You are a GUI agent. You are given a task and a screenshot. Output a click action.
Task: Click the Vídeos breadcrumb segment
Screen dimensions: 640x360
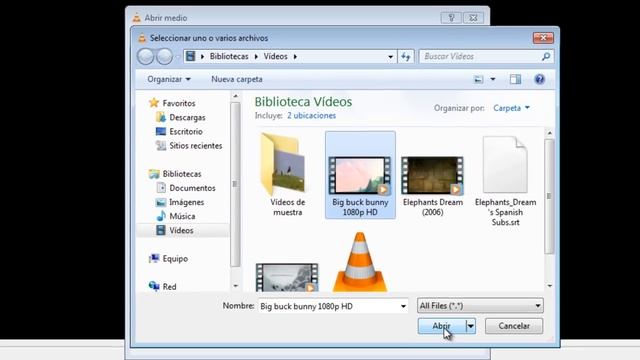click(x=276, y=56)
